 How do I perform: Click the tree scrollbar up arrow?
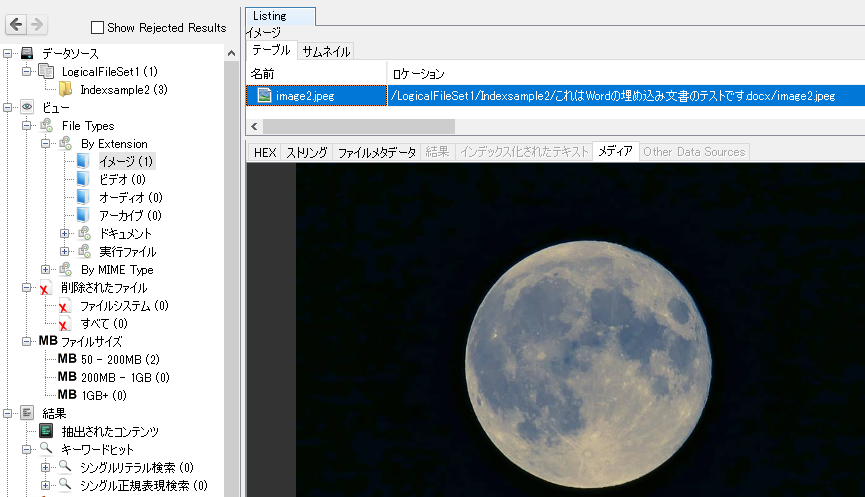click(231, 54)
